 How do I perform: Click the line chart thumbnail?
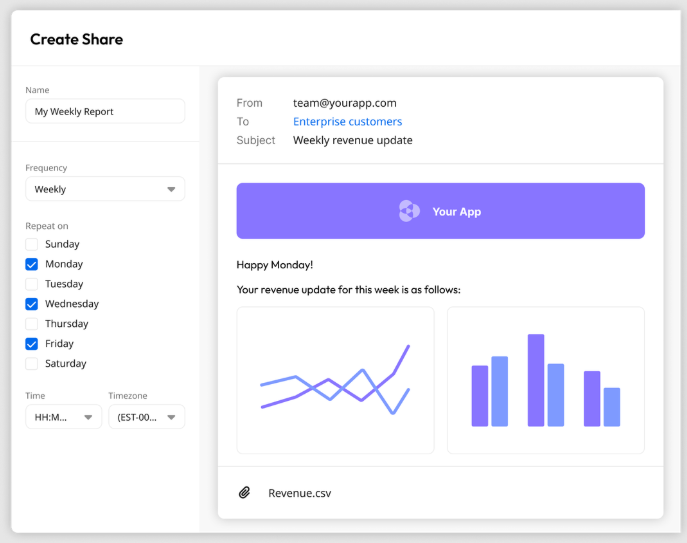pos(335,380)
